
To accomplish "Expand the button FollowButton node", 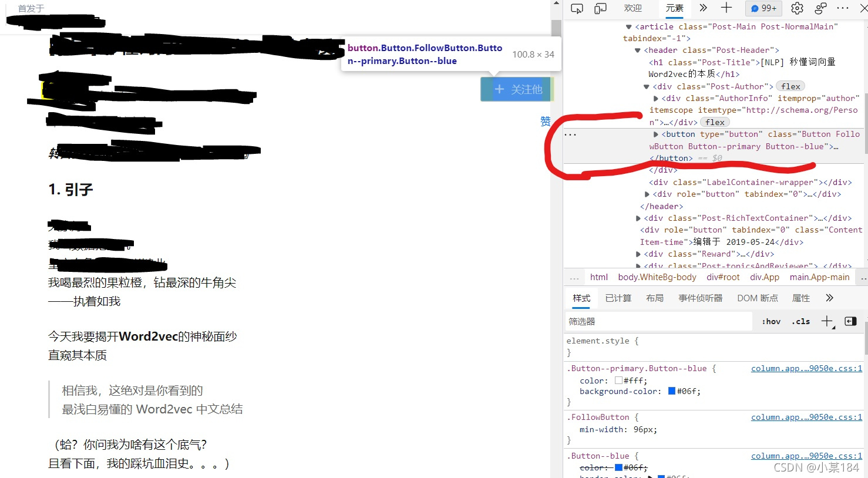I will coord(656,134).
